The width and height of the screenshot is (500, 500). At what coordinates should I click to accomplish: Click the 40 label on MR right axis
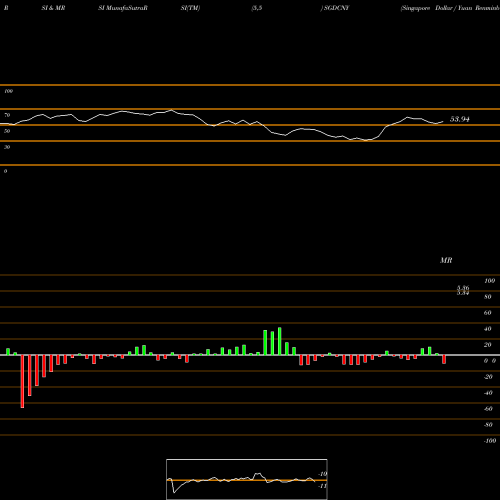coord(488,329)
